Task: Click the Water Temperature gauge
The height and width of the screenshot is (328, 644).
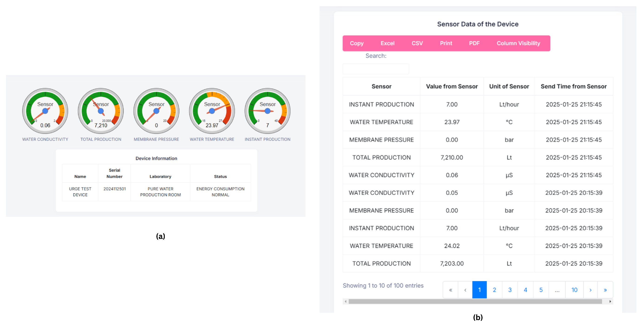Action: 212,111
